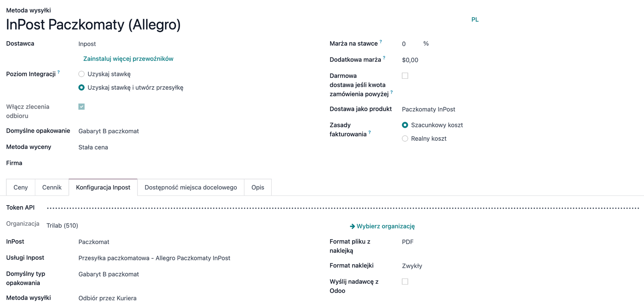Switch to the Ceny tab
The width and height of the screenshot is (644, 305).
tap(20, 187)
